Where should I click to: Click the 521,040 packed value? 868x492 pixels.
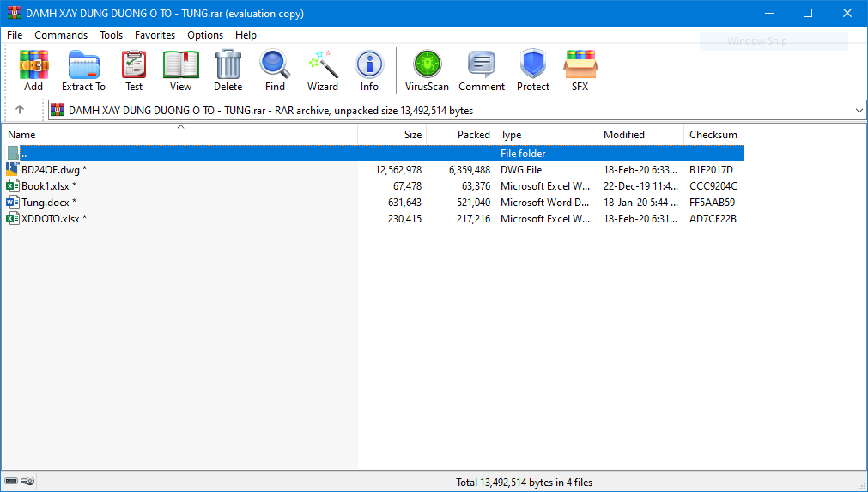click(474, 203)
